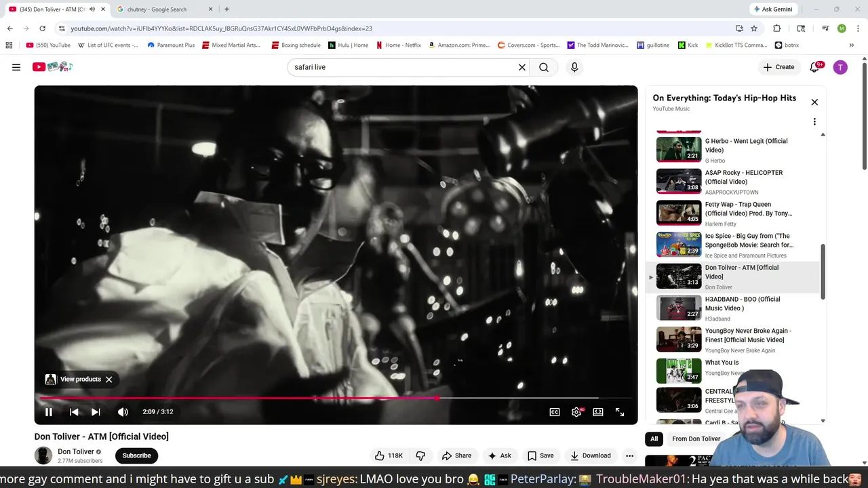Screen dimensions: 868x488
Task: Download the video
Action: coord(591,455)
